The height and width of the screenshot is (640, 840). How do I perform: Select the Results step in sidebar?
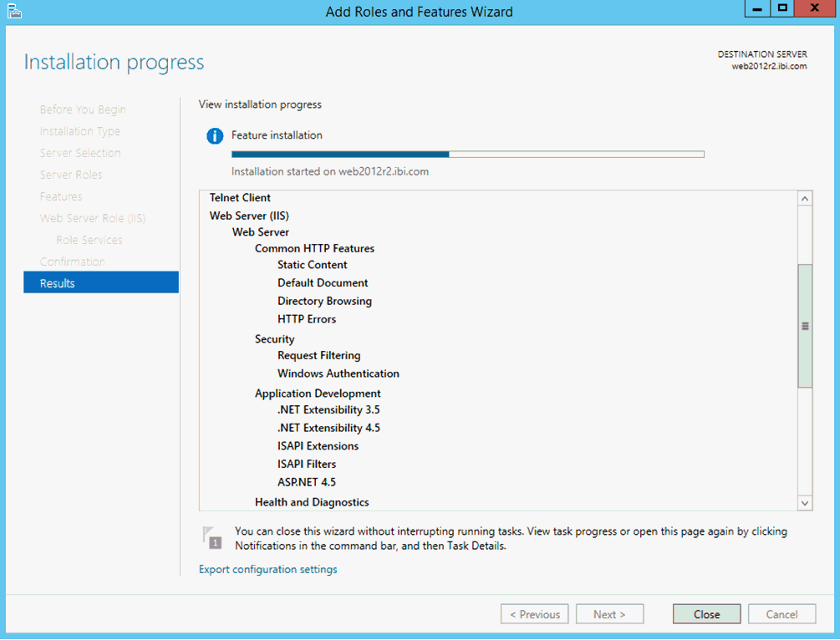[x=101, y=282]
